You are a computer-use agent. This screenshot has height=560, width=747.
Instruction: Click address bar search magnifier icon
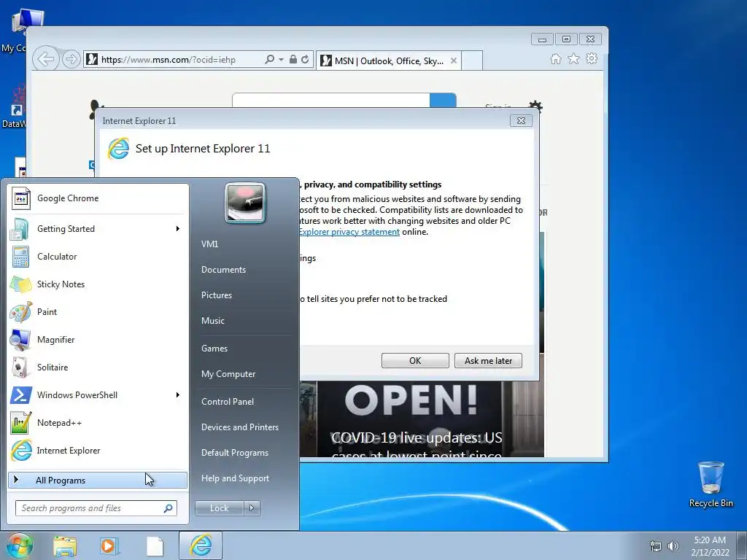[270, 59]
